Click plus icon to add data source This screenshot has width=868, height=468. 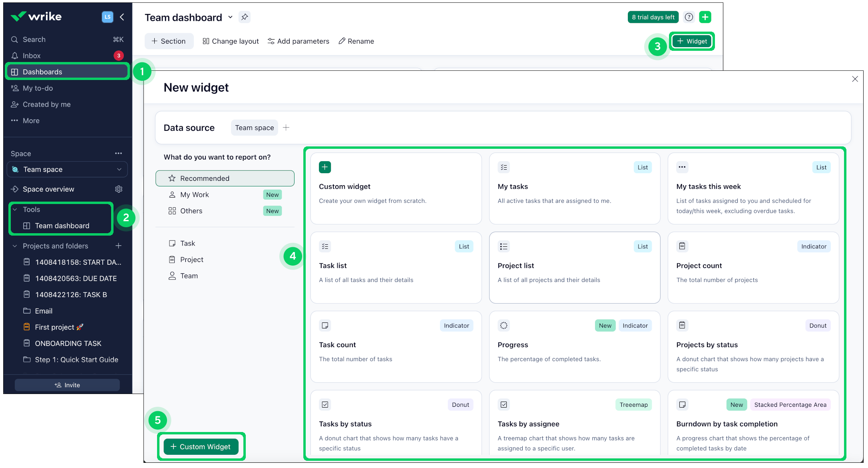coord(286,128)
